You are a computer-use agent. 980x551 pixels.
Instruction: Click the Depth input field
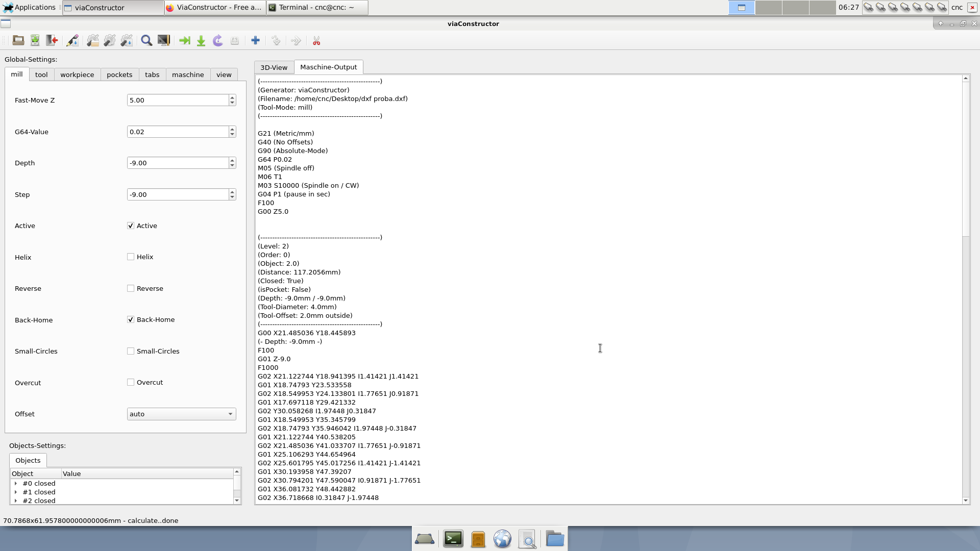tap(178, 163)
